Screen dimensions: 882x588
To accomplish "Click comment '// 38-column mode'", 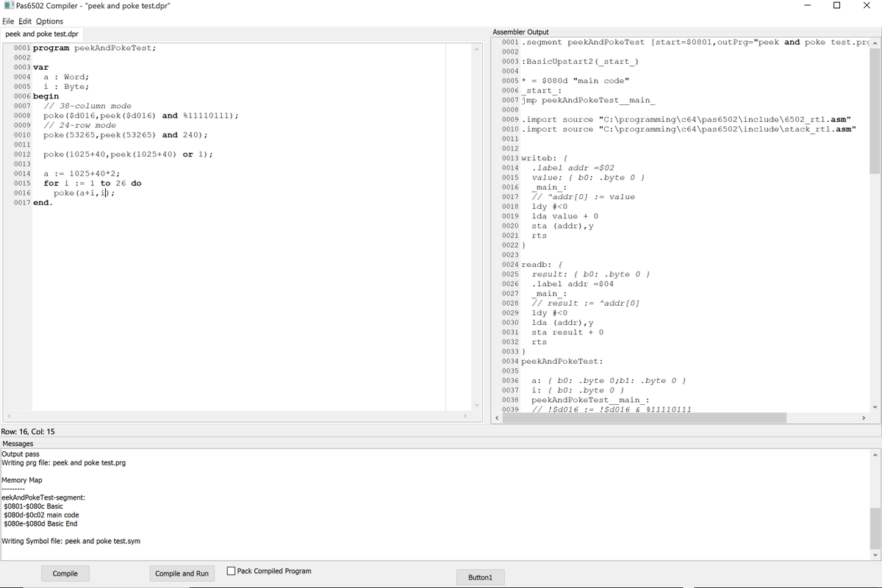I will pyautogui.click(x=87, y=106).
